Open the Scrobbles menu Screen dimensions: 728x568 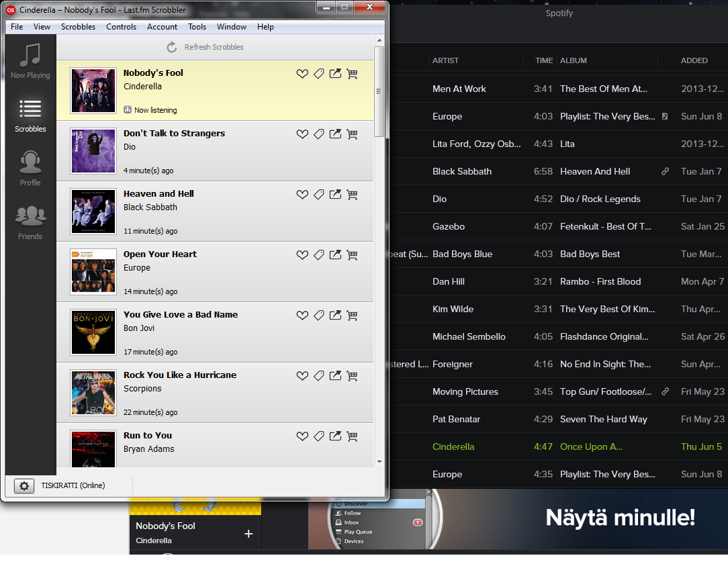point(78,27)
